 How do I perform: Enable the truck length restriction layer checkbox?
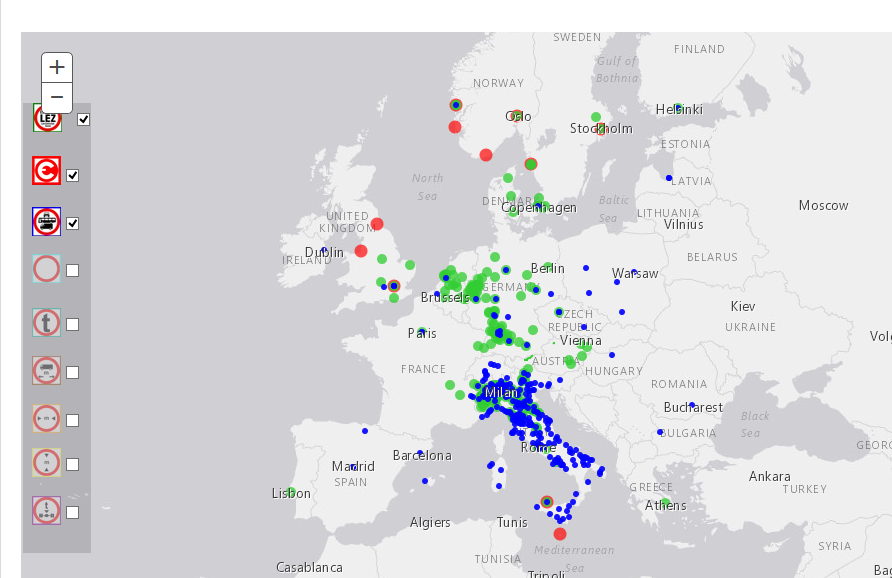(73, 372)
